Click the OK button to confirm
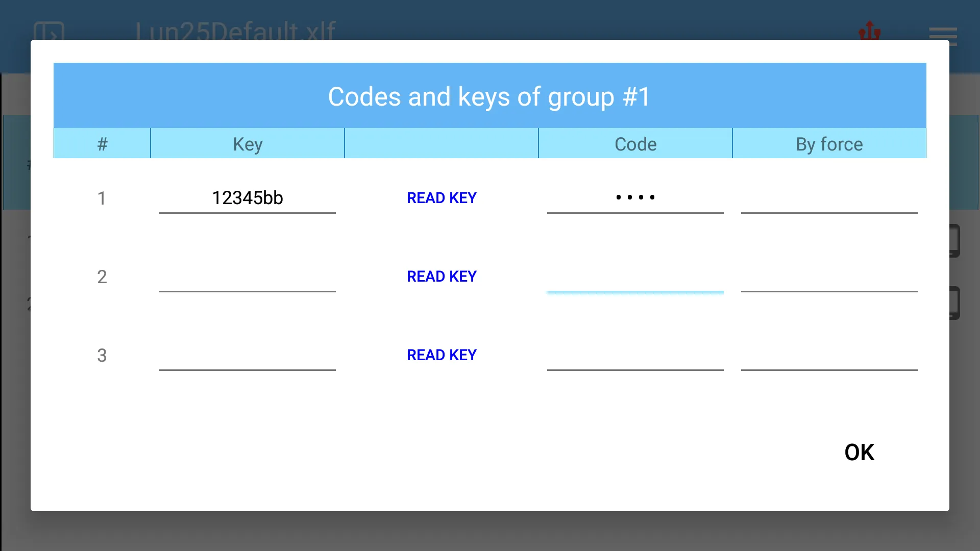Screen dimensions: 980x551 (860, 452)
